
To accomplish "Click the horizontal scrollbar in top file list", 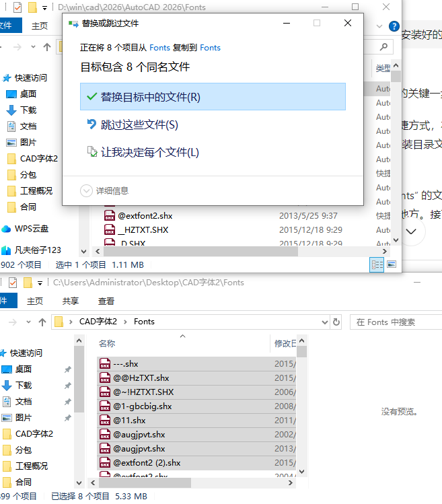I will (201, 252).
